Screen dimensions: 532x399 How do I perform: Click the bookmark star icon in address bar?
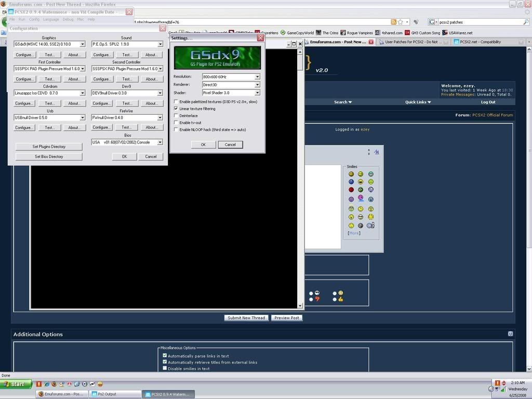pyautogui.click(x=401, y=22)
